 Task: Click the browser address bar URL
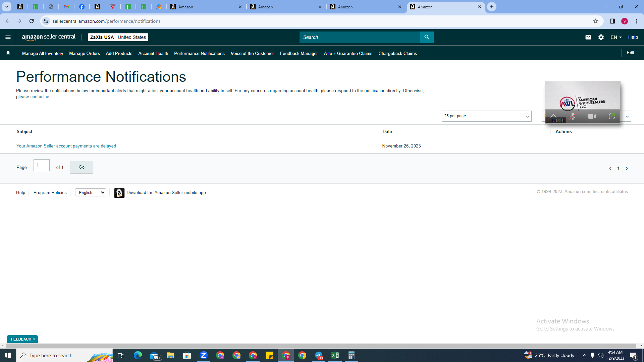coord(106,21)
